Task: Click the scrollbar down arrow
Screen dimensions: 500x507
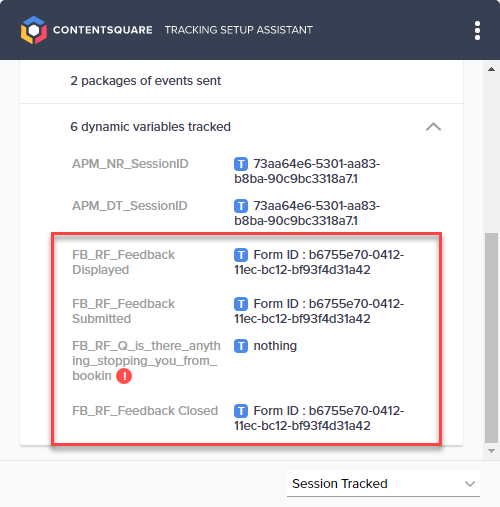Action: pos(491,451)
